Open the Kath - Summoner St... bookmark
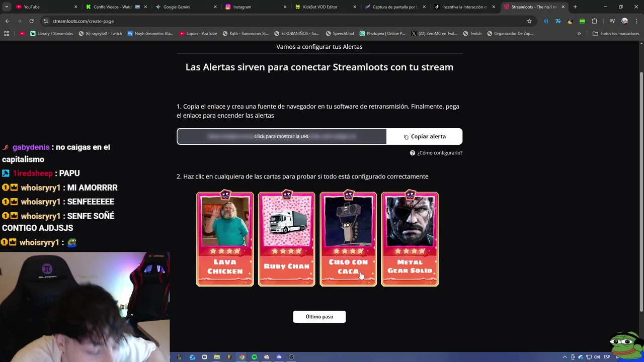Viewport: 644px width, 362px height. (x=246, y=34)
